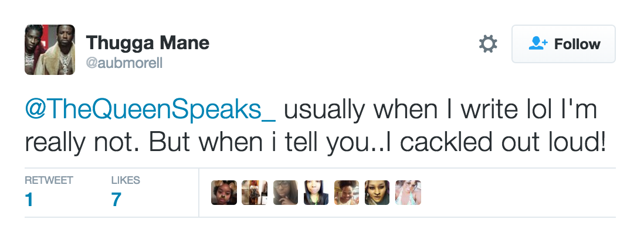
Task: Open the retweet count showing 1
Action: click(29, 200)
